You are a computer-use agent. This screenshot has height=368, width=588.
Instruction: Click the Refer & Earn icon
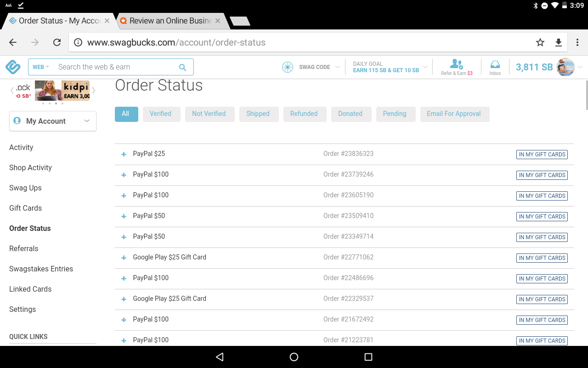point(456,65)
